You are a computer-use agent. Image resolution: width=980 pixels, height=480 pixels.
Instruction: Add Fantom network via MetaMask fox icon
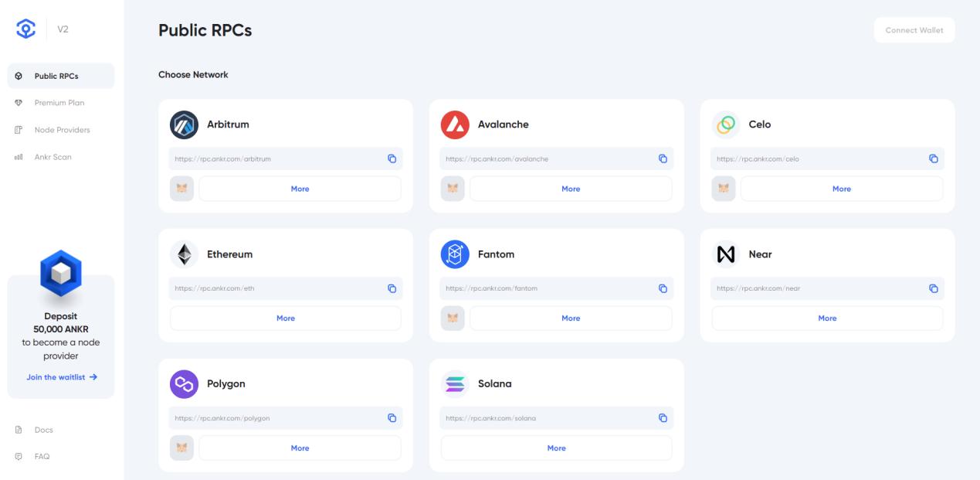point(453,318)
